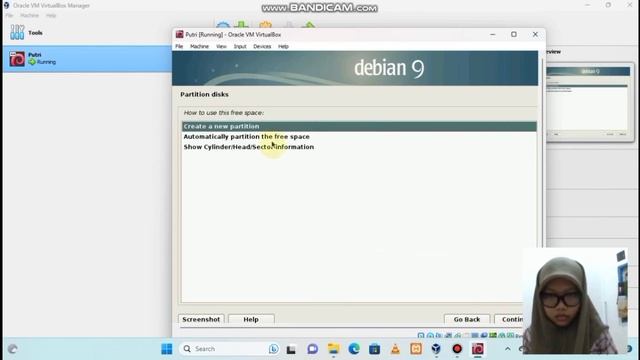
Task: Open Bing chat icon in search box
Action: (x=273, y=349)
